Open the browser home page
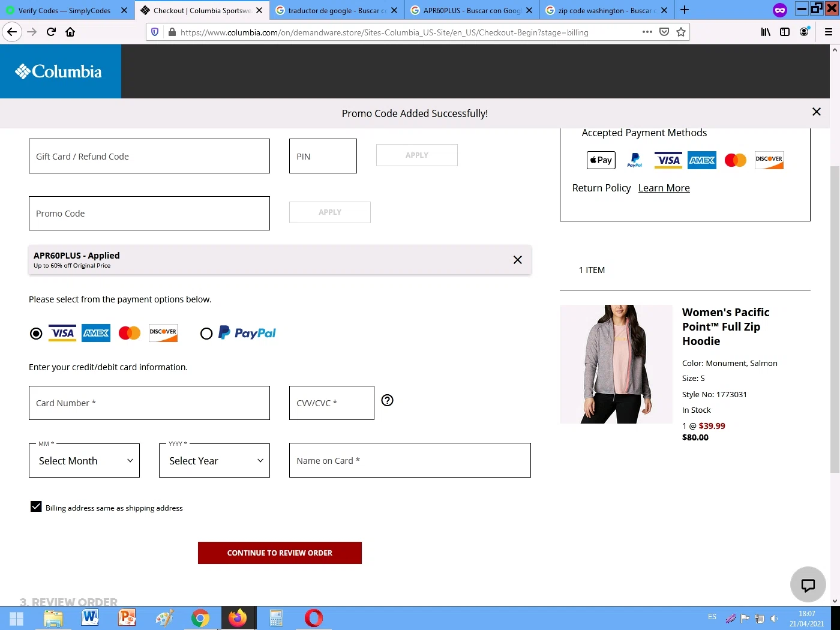840x630 pixels. [70, 32]
